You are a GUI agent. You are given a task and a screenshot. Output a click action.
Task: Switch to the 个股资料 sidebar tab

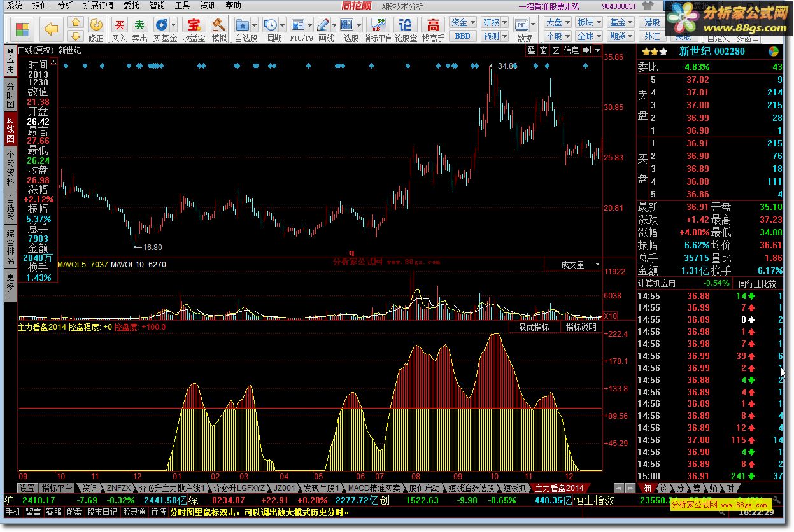click(10, 169)
